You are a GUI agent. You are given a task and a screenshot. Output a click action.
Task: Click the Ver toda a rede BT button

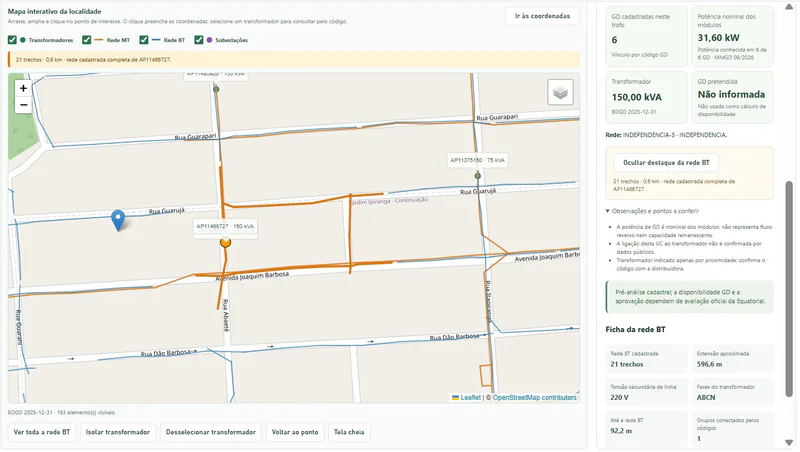pos(42,432)
